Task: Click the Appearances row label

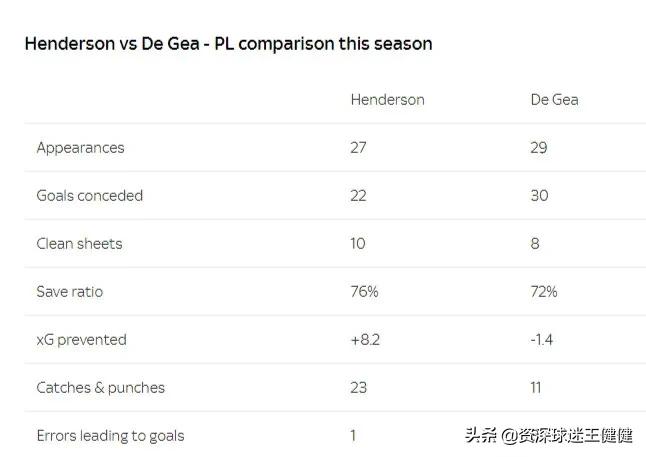Action: pyautogui.click(x=81, y=148)
